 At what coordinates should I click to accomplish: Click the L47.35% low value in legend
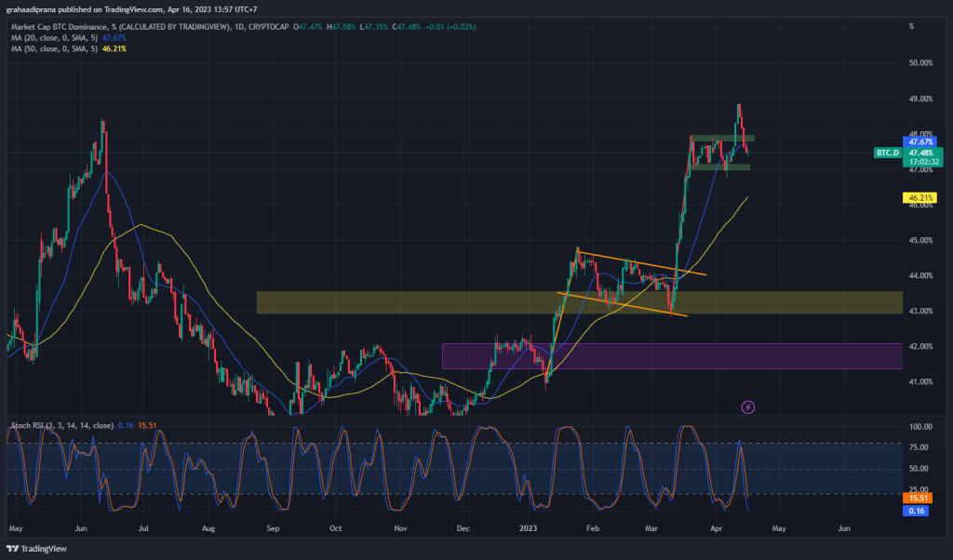pos(373,27)
